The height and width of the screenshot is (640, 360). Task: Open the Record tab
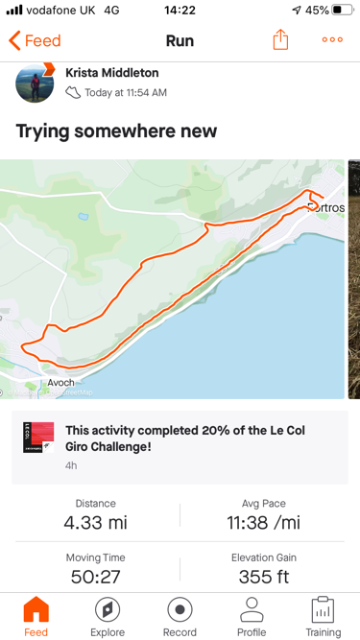coord(180,616)
